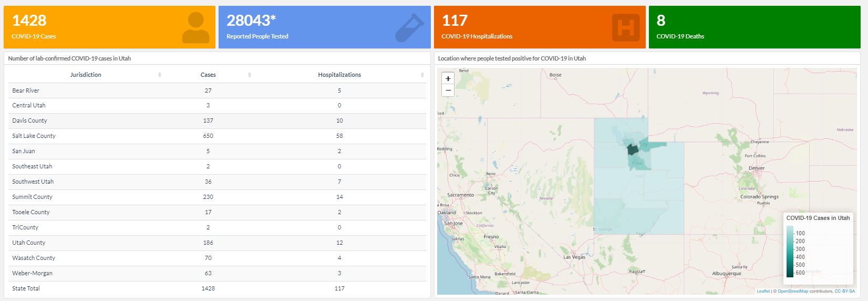Click the map zoom in plus button
The image size is (868, 301).
coord(448,78)
